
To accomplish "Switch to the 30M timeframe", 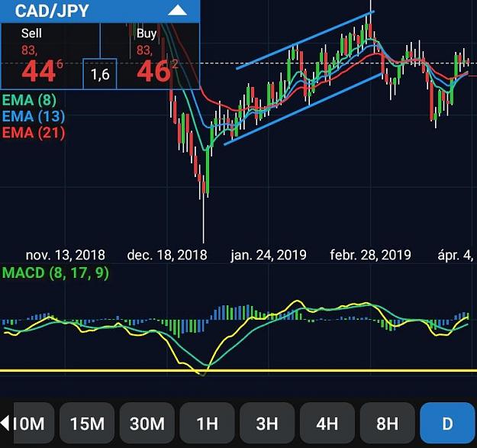I will (x=147, y=423).
